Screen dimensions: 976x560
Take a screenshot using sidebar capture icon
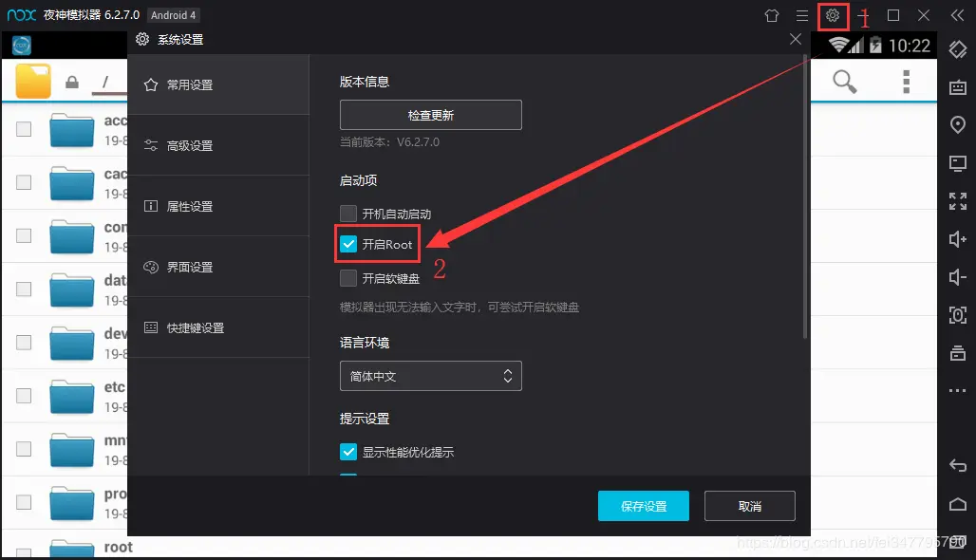click(957, 315)
